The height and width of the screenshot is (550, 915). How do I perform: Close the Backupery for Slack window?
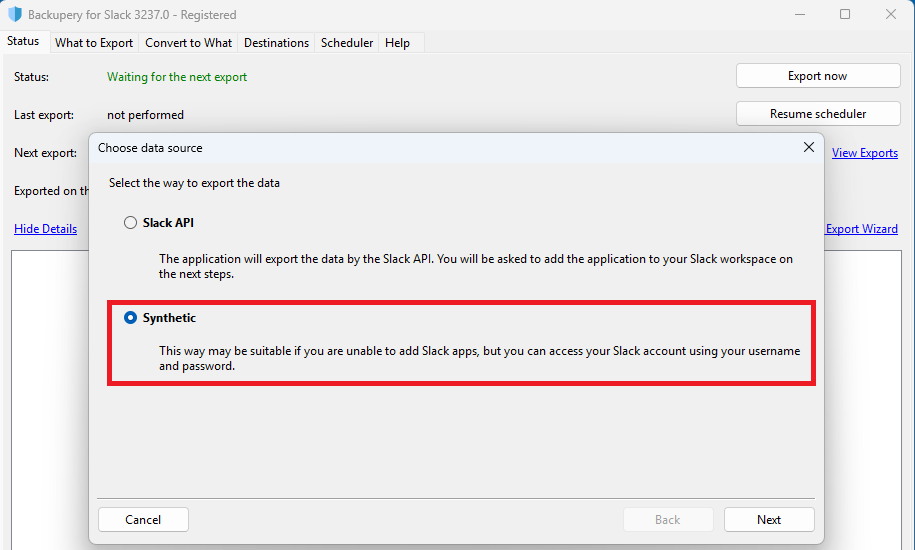point(890,15)
